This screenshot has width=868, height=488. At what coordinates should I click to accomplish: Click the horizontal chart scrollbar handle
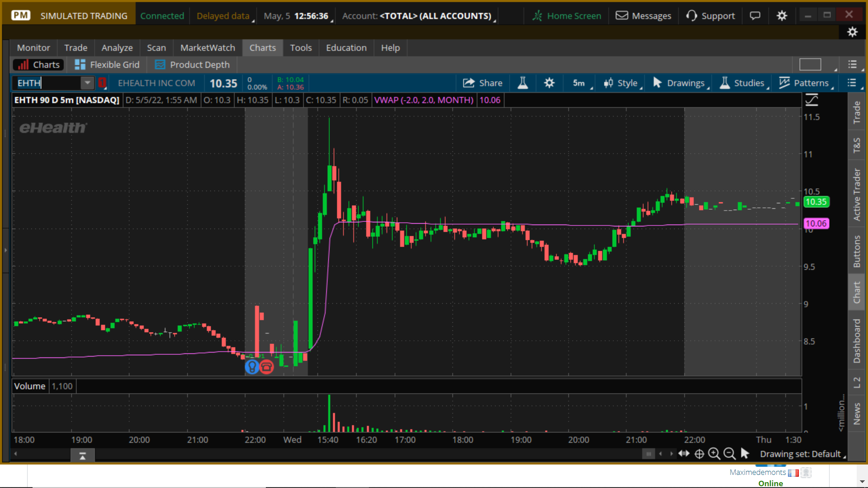point(648,454)
